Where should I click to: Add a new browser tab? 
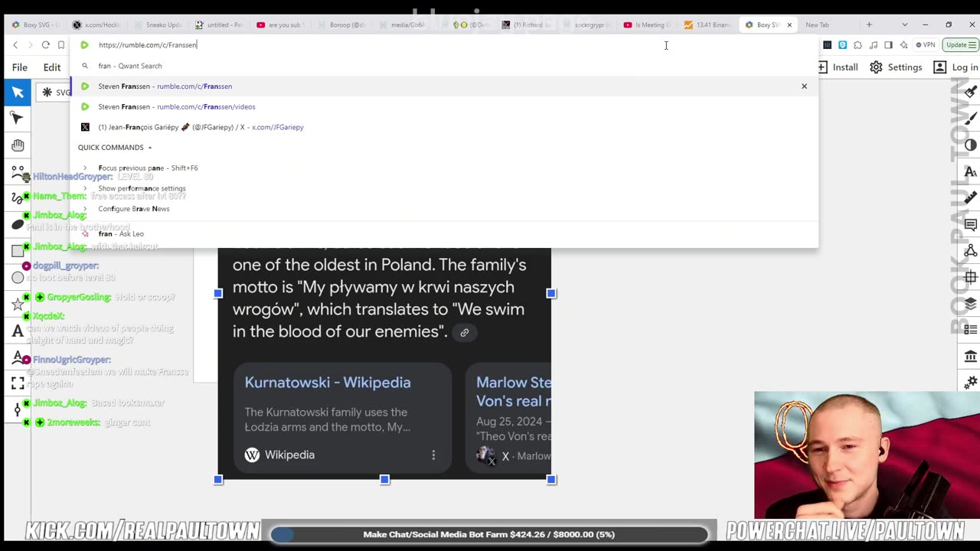click(869, 24)
